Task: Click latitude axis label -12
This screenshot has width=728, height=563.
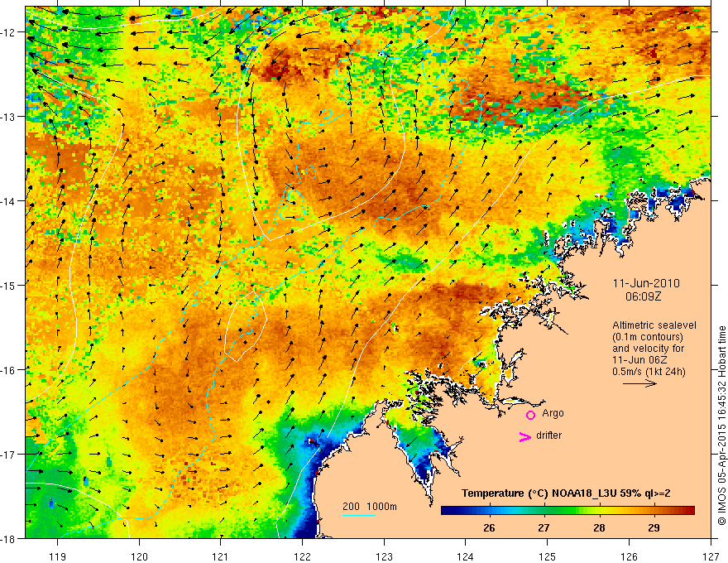Action: coord(8,32)
